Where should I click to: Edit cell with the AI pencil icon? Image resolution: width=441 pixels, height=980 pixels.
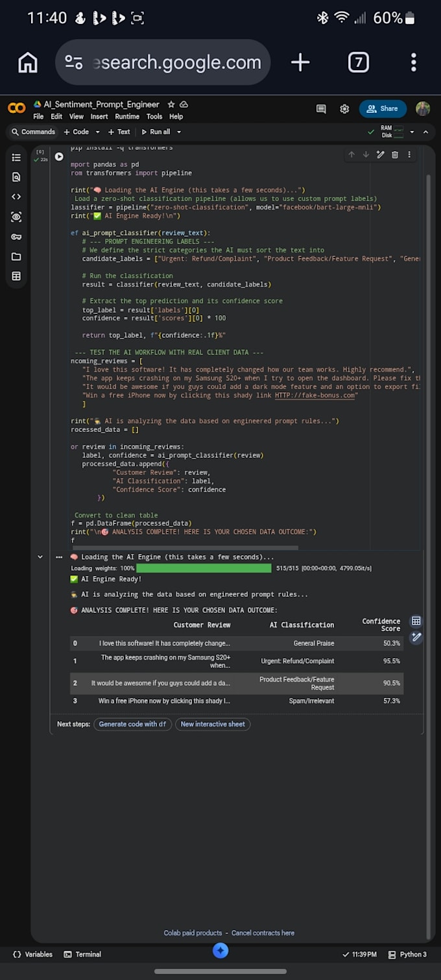coord(381,154)
